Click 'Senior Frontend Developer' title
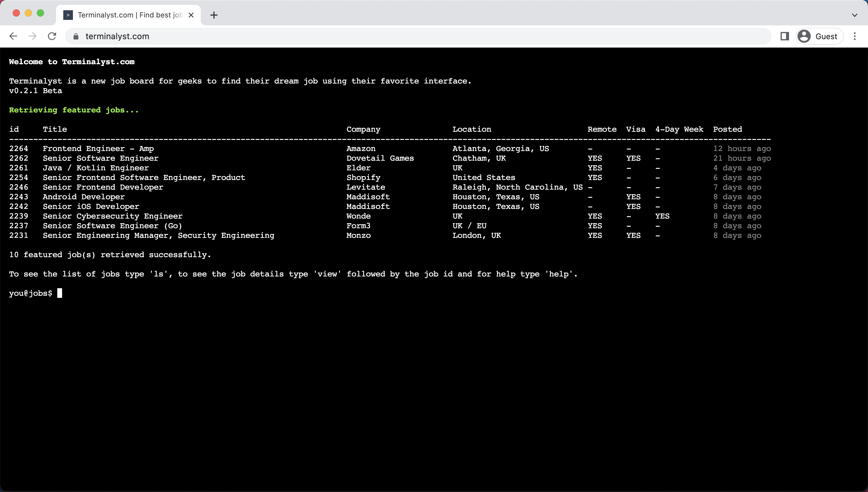Viewport: 868px width, 492px height. 103,187
